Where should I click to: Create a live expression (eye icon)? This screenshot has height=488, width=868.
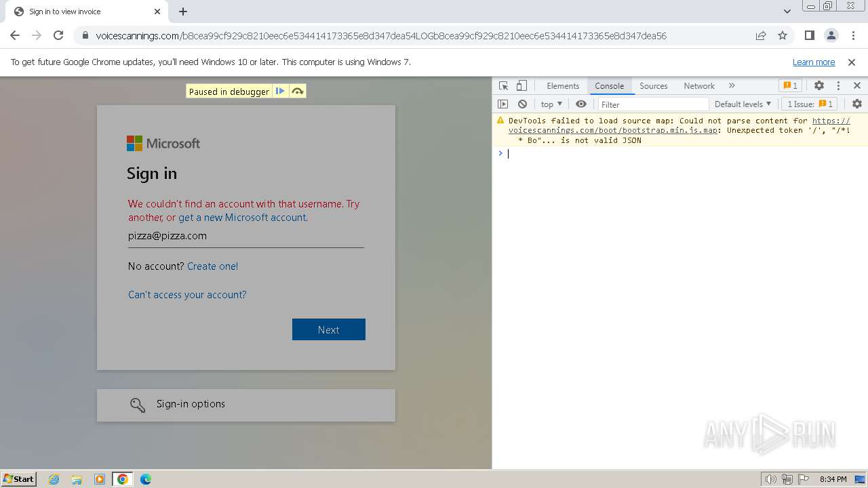tap(581, 104)
